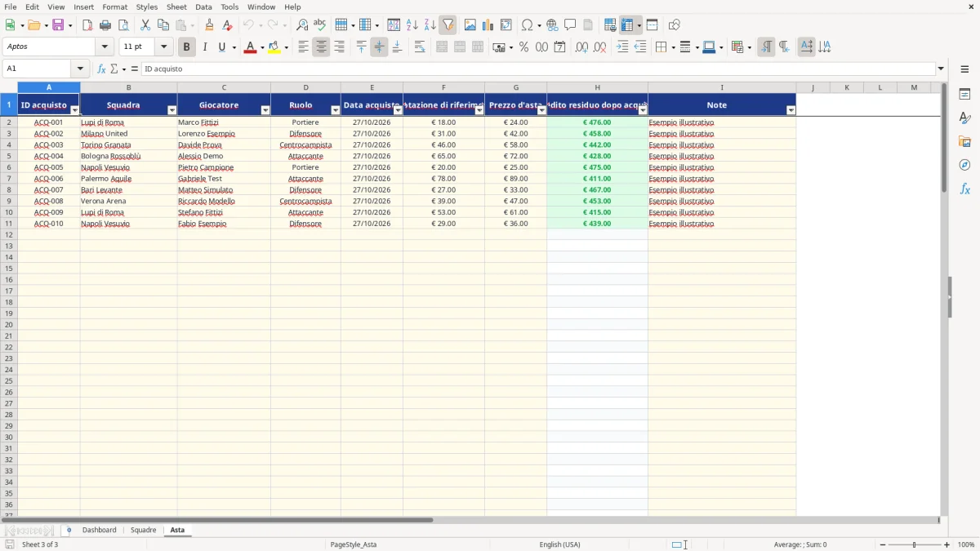Click zoom out minus button
This screenshot has width=980, height=551.
coord(883,544)
